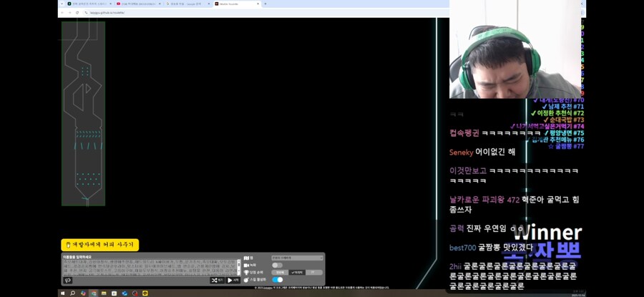Screen dimensions: 644x297
Task: Click the Chrome icon in taskbar
Action: click(x=94, y=293)
